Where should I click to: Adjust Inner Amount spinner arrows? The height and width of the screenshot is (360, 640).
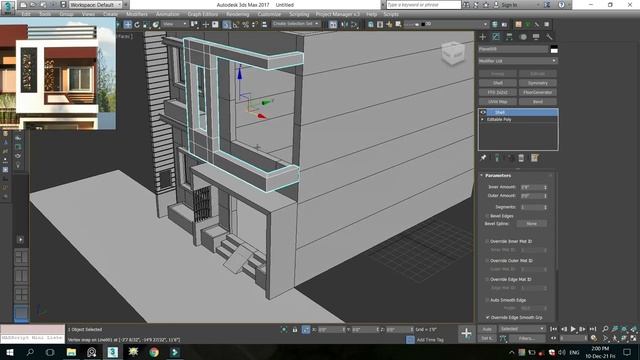click(545, 187)
